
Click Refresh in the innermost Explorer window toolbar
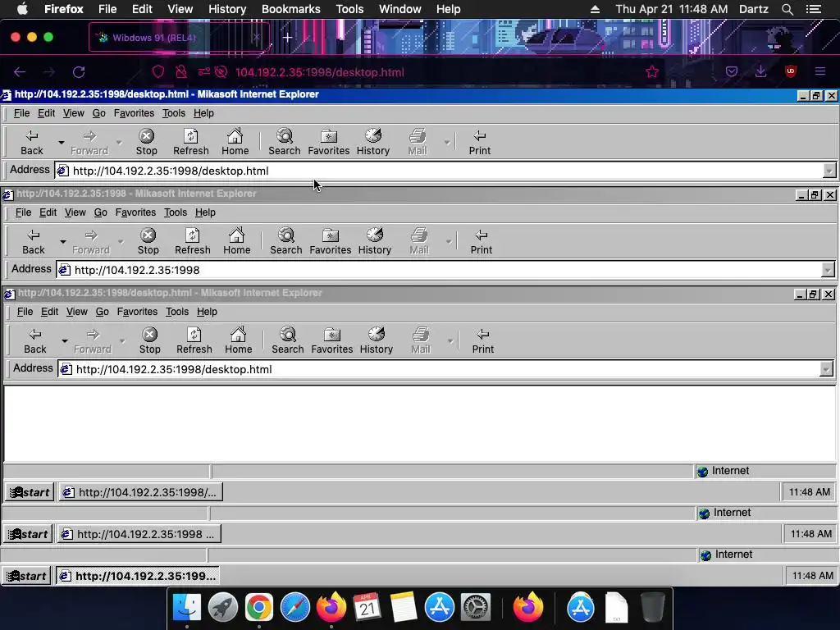click(x=194, y=340)
